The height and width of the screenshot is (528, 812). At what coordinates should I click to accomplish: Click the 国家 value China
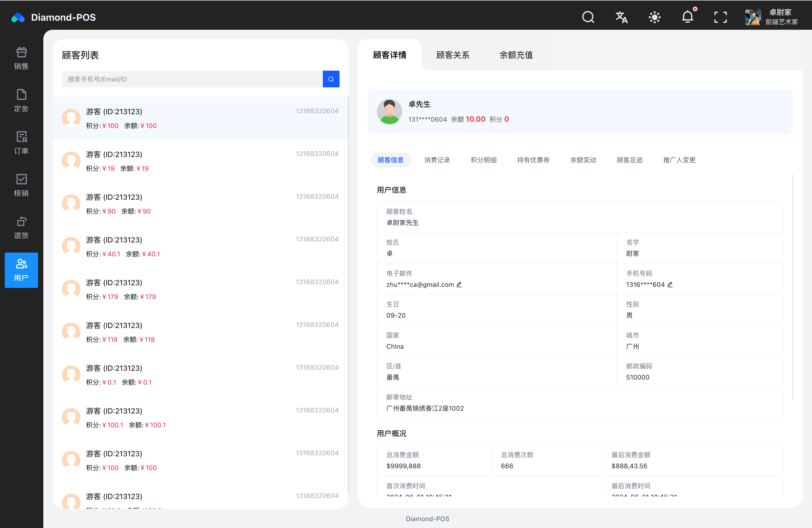395,347
